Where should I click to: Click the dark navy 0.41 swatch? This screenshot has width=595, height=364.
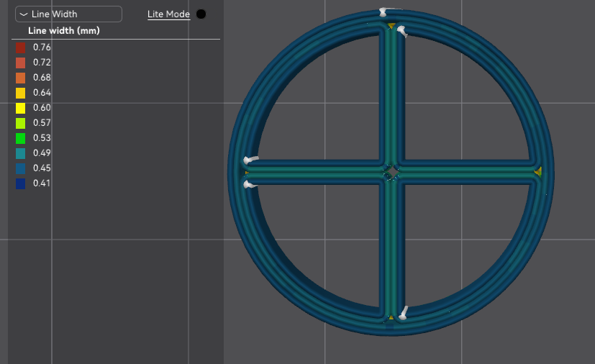20,183
